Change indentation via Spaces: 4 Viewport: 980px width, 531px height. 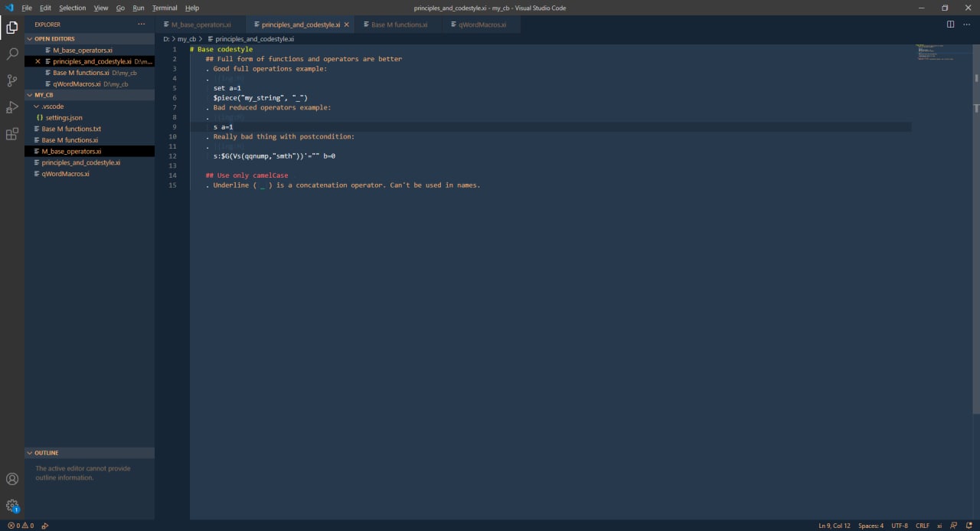(871, 526)
